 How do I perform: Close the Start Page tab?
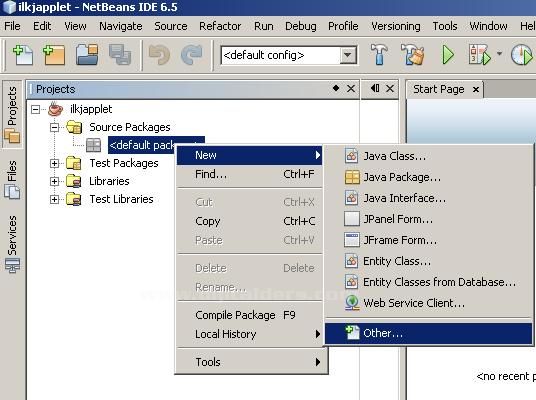point(475,90)
